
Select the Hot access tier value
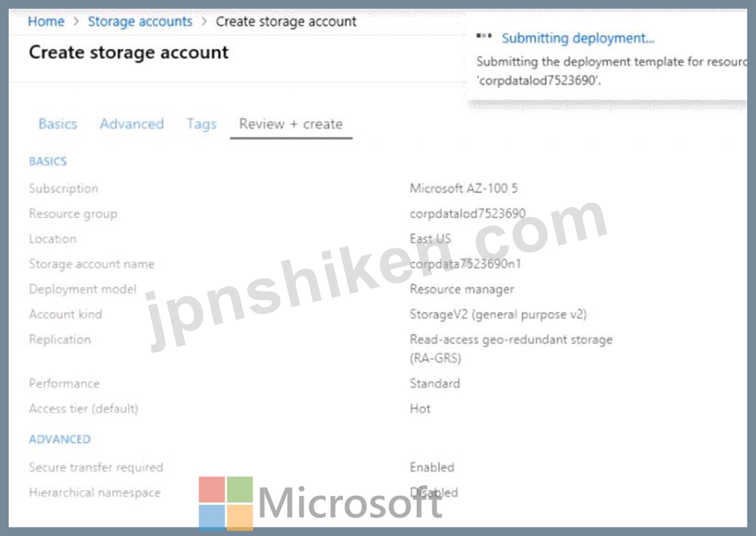pyautogui.click(x=420, y=409)
